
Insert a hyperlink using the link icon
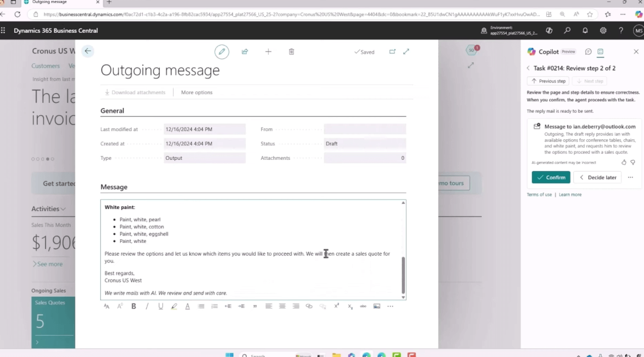tap(309, 306)
